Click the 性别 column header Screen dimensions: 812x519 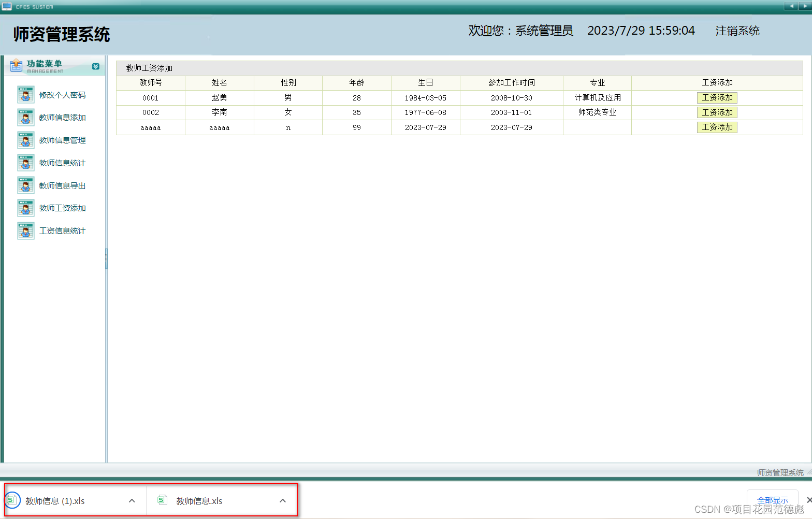pos(288,83)
